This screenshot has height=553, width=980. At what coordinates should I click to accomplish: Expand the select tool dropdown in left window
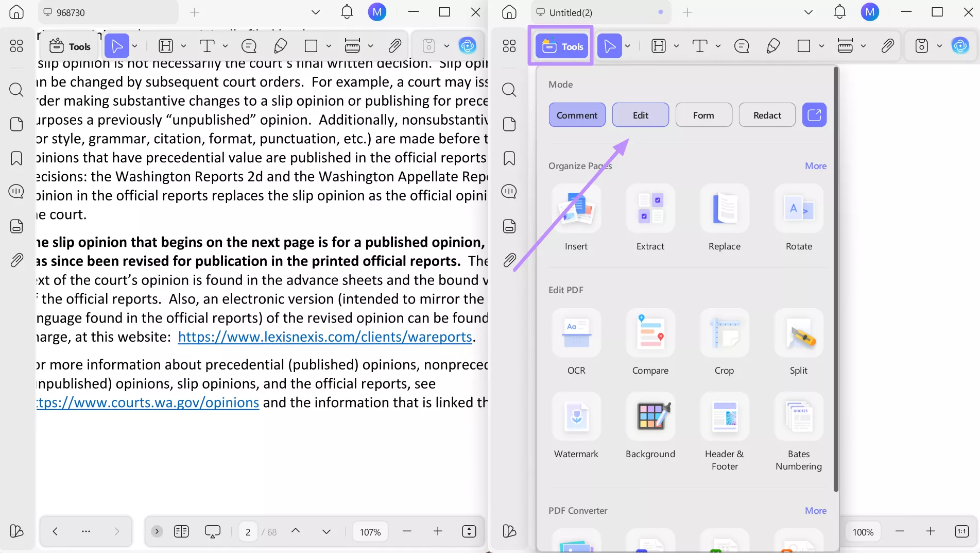pos(135,46)
